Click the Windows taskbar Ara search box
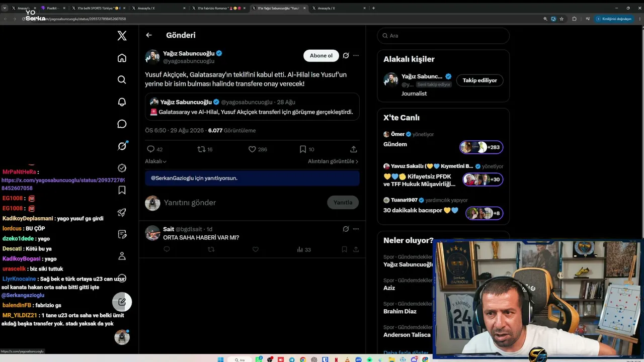The height and width of the screenshot is (362, 644). 239,359
